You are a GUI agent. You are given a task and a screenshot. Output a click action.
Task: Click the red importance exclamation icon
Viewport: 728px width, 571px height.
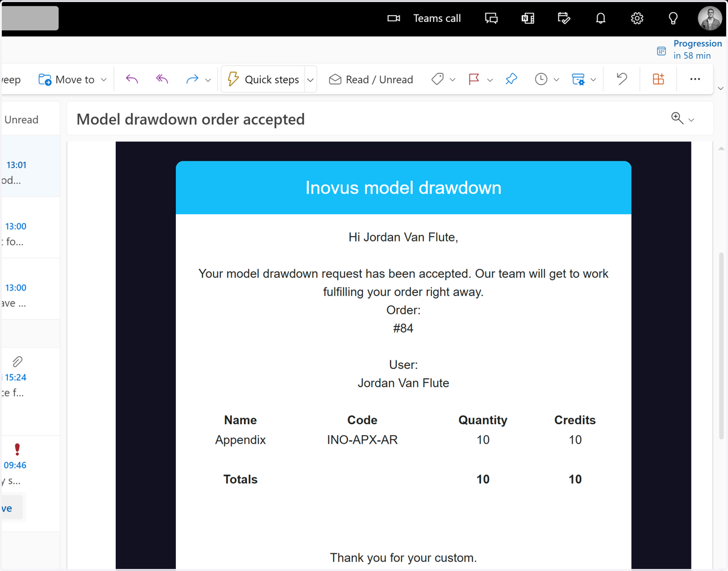point(17,449)
